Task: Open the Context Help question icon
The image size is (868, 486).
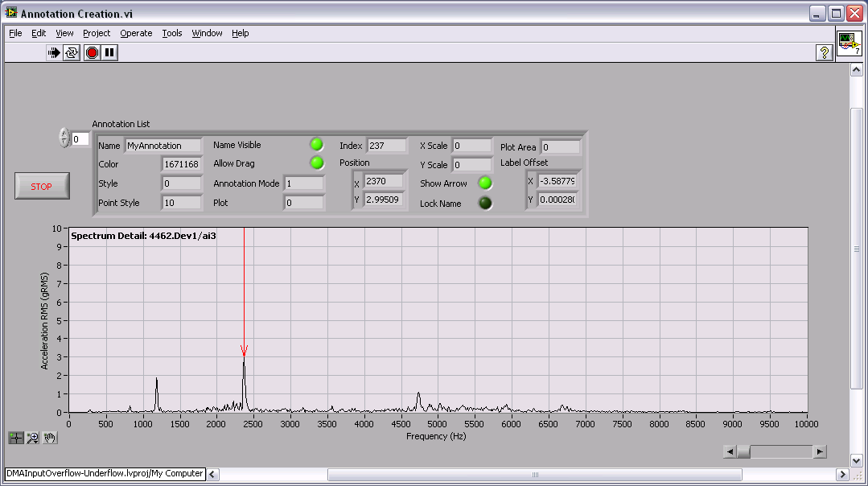Action: click(x=824, y=52)
